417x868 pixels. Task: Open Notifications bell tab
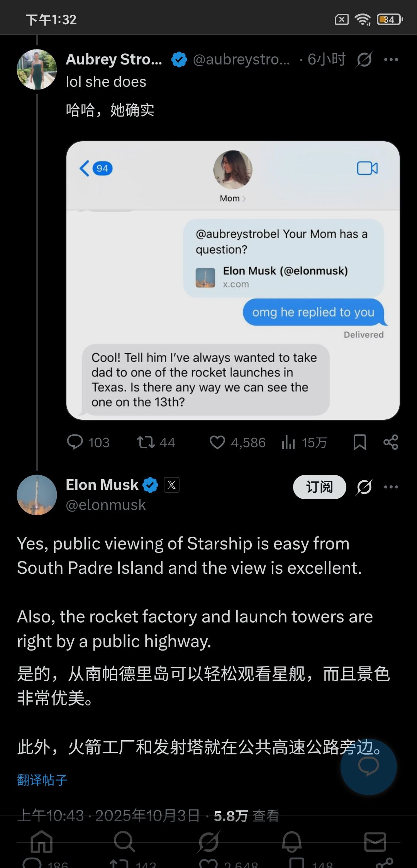(x=292, y=842)
